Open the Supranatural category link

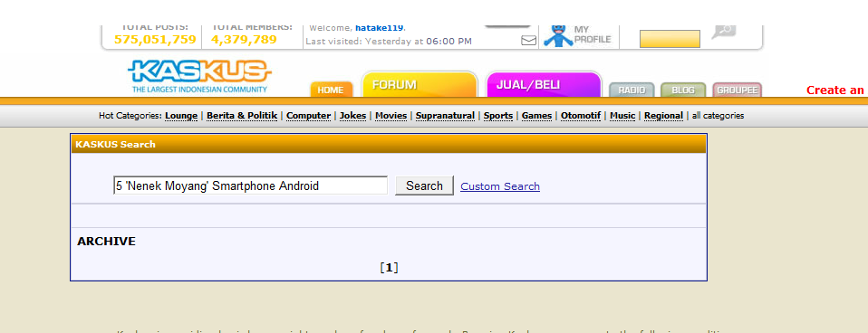tap(445, 116)
